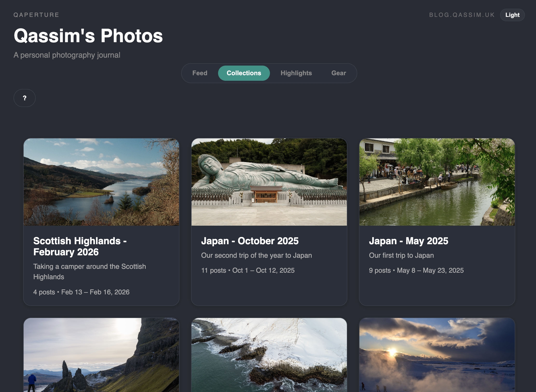Click the Japan - May 2025 title
The width and height of the screenshot is (536, 392).
408,241
